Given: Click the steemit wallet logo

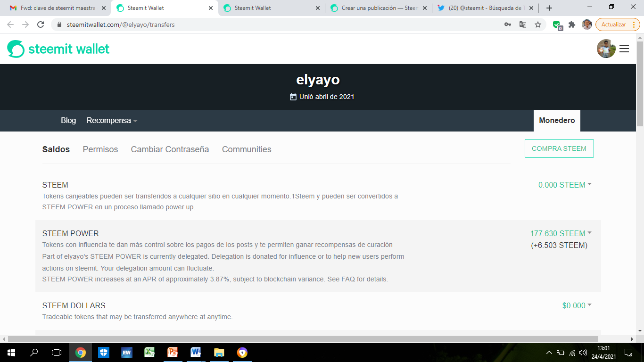Looking at the screenshot, I should (58, 49).
